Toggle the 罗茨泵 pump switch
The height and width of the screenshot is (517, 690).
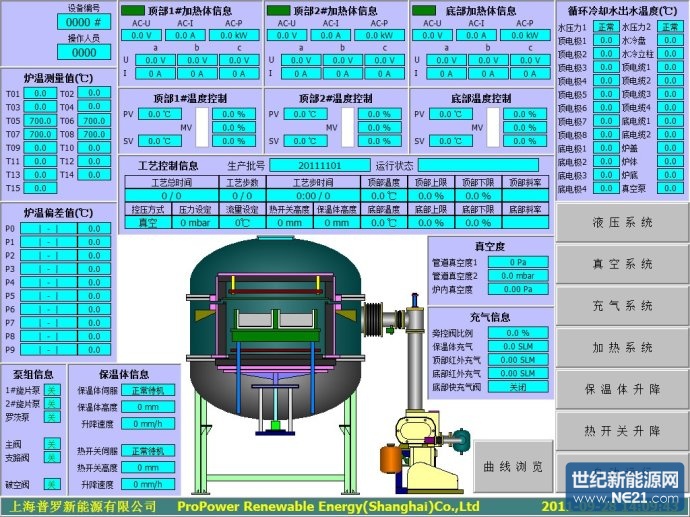click(x=52, y=416)
